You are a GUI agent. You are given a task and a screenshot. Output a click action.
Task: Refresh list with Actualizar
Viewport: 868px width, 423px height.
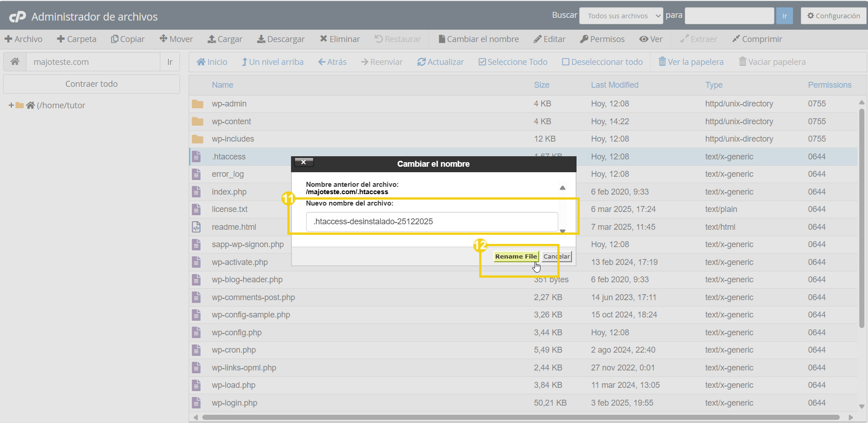(x=440, y=62)
